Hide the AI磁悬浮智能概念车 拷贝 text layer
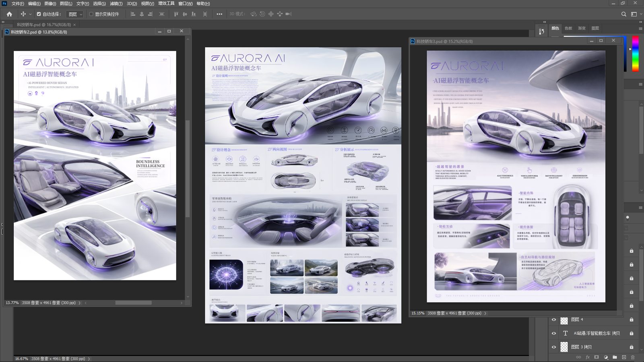The width and height of the screenshot is (644, 362). coord(554,333)
